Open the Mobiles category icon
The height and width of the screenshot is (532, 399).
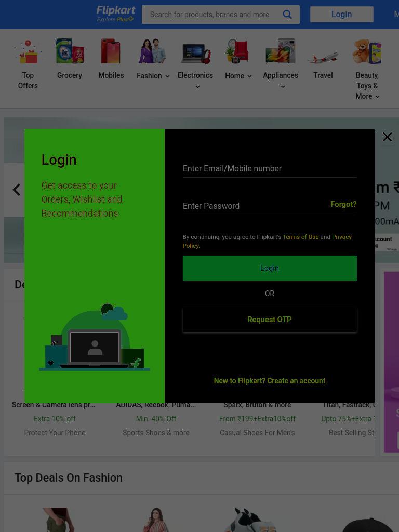click(x=111, y=51)
